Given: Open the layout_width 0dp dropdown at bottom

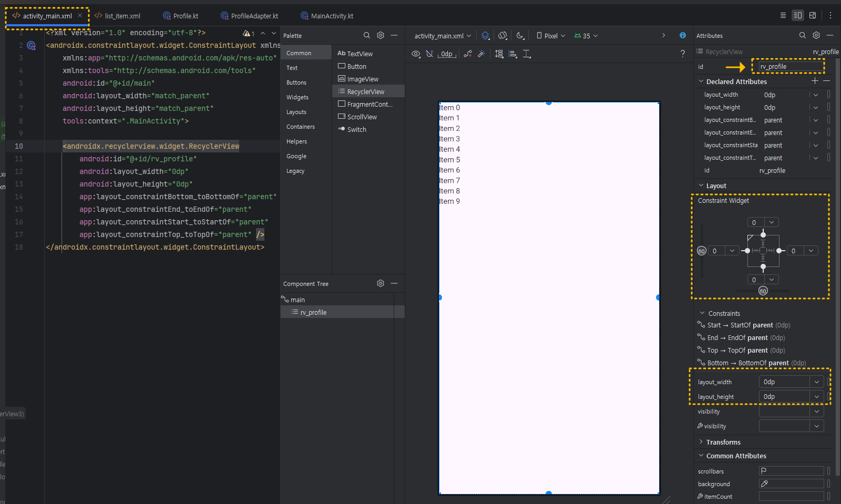Looking at the screenshot, I should click(817, 382).
